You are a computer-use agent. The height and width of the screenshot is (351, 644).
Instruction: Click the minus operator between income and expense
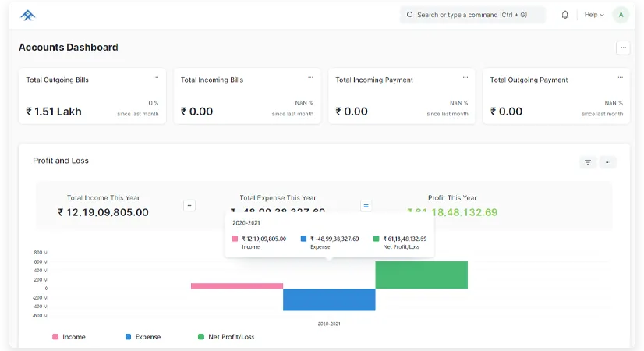coord(189,206)
